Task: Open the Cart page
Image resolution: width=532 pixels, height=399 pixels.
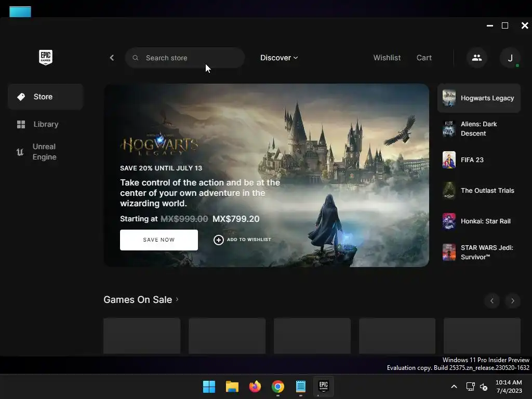Action: (x=424, y=58)
